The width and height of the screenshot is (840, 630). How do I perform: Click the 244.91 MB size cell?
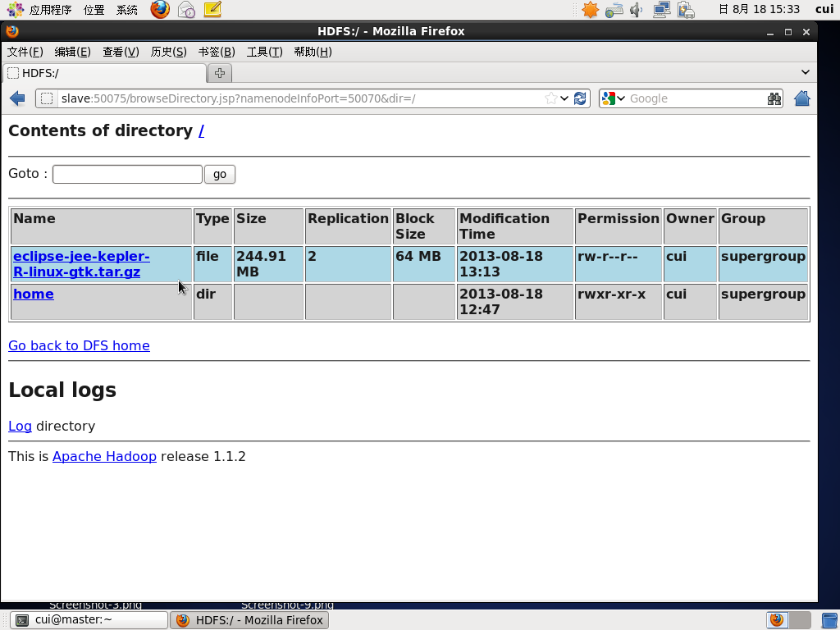tap(268, 264)
